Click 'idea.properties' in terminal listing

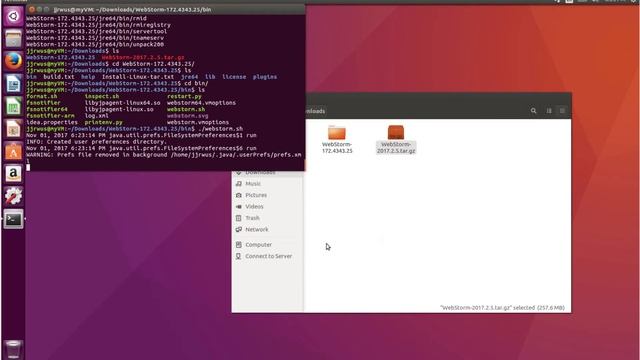(x=52, y=122)
